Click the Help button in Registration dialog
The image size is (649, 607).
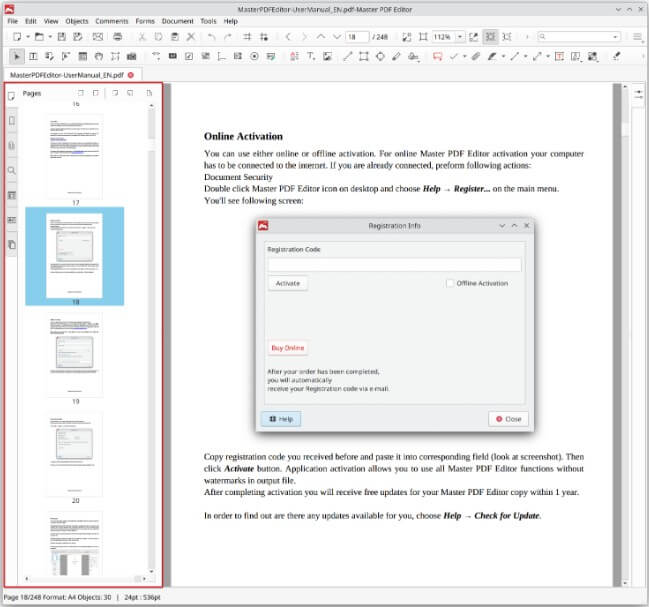[281, 419]
